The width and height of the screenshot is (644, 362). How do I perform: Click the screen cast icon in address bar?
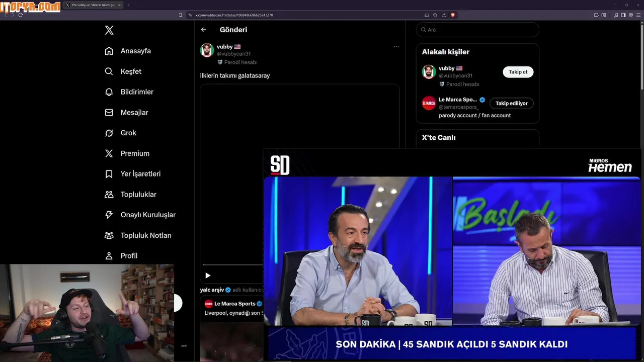(x=427, y=15)
